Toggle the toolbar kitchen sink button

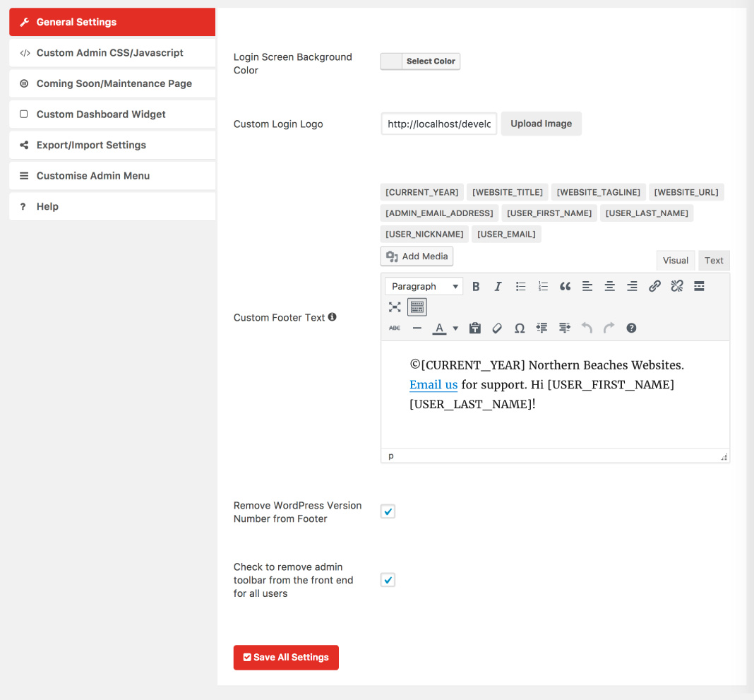pyautogui.click(x=417, y=307)
